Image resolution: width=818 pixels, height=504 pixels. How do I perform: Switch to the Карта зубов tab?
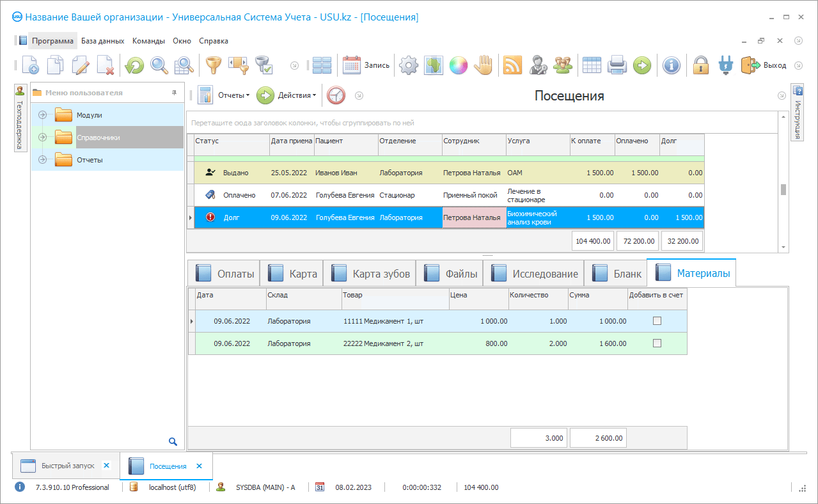coord(370,274)
